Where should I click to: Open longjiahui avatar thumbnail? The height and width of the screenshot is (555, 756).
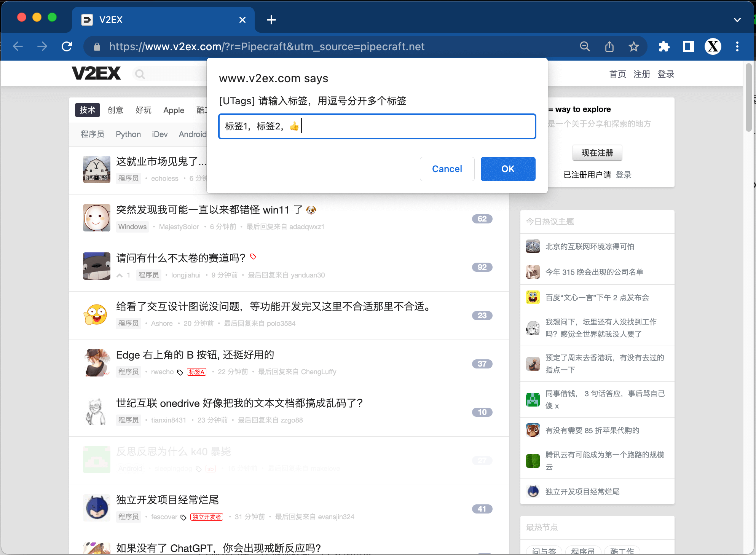point(97,266)
